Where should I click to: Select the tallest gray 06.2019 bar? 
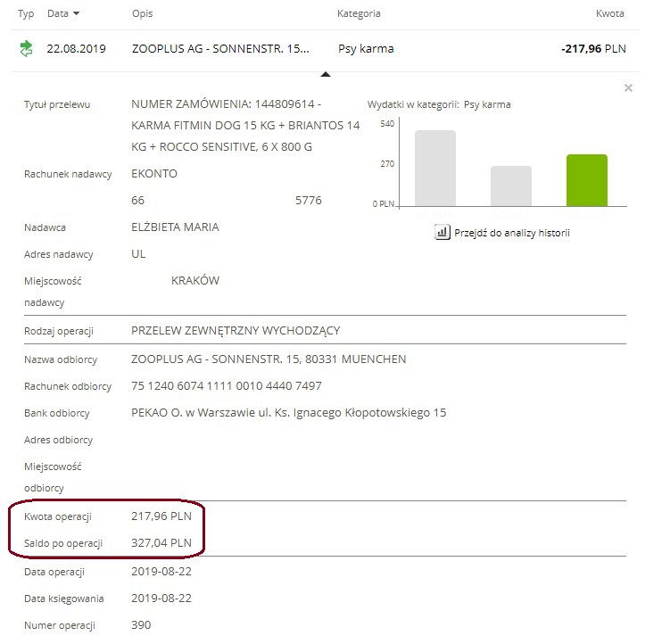(x=435, y=169)
